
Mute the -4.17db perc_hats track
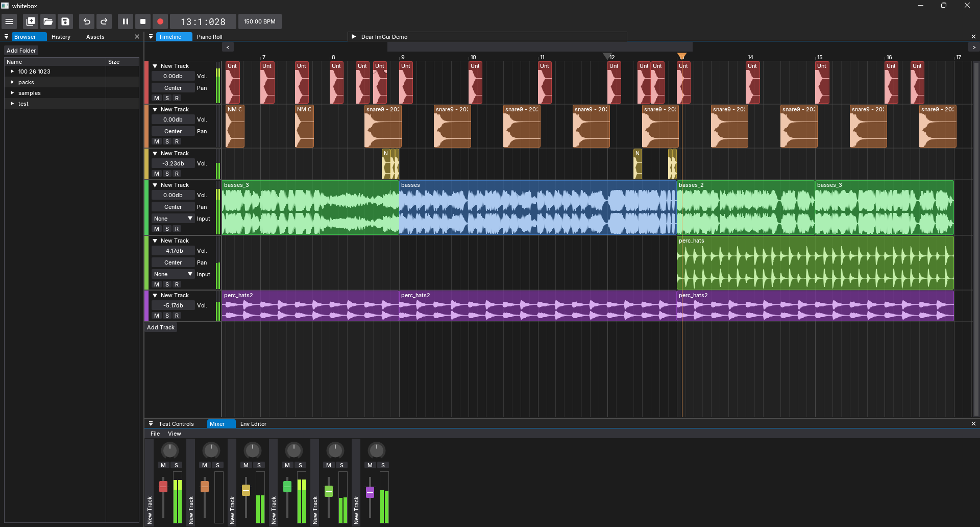coord(157,284)
